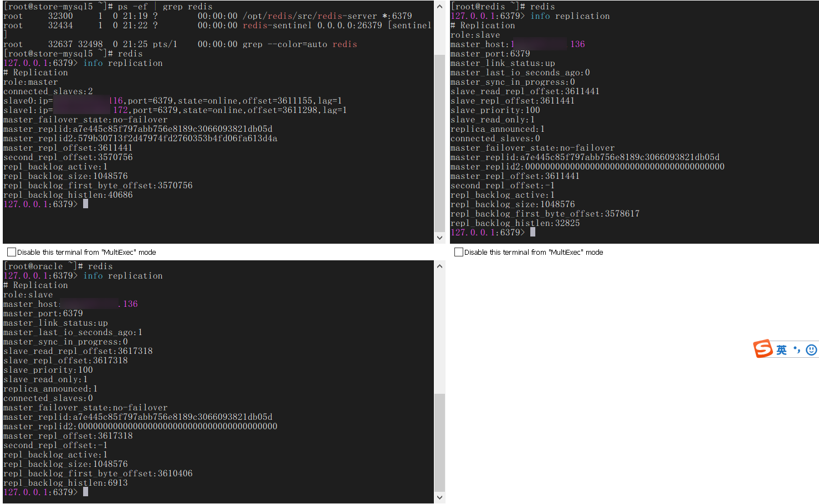The image size is (819, 504).
Task: Click "# Replication" header in oracle terminal
Action: click(35, 285)
